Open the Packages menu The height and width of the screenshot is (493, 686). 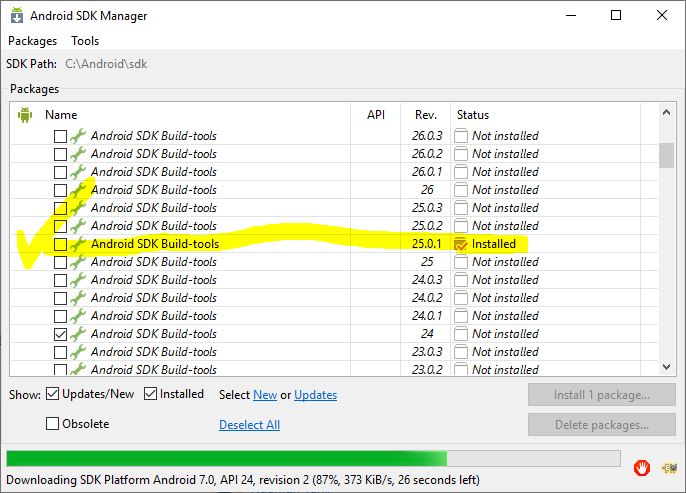pyautogui.click(x=32, y=41)
